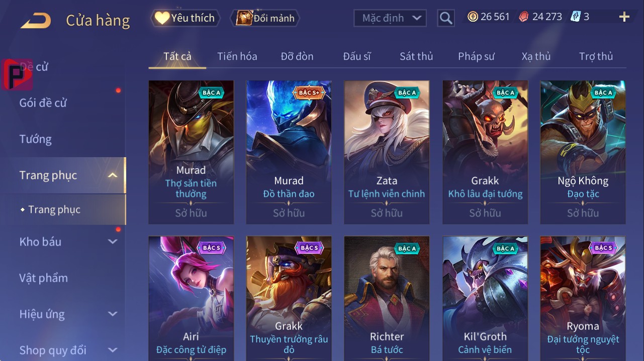The image size is (644, 361).
Task: Switch to the Sát thủ tab
Action: pos(416,56)
